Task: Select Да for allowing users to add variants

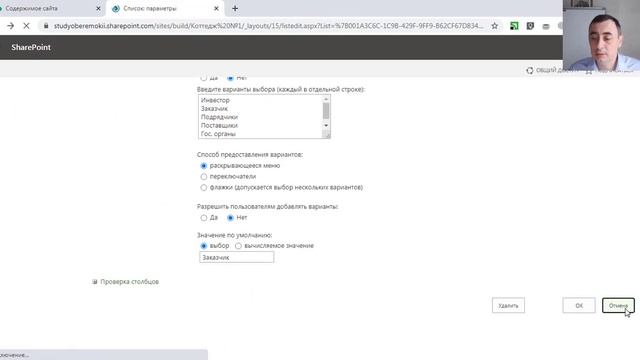Action: (204, 218)
